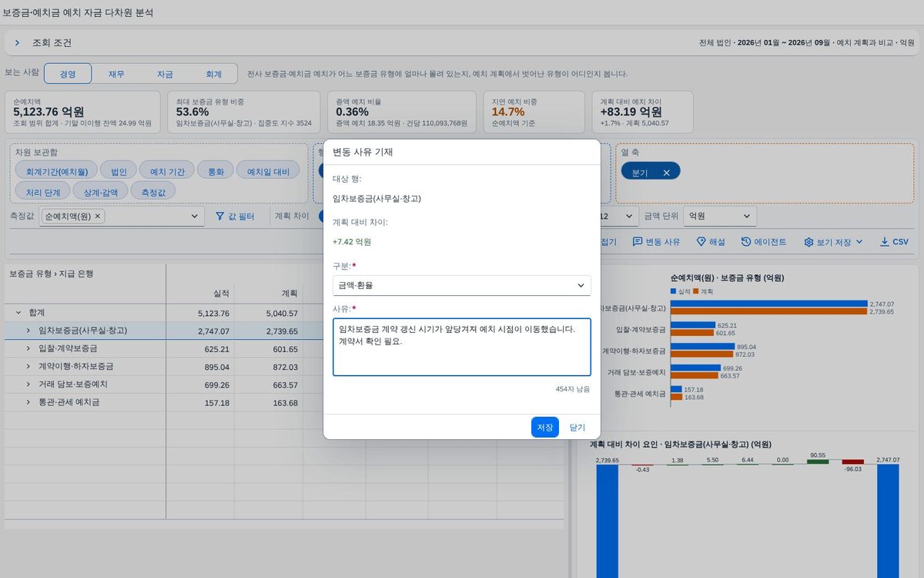Click the 상계·감액 dimension chip
The width and height of the screenshot is (924, 578).
click(x=100, y=191)
